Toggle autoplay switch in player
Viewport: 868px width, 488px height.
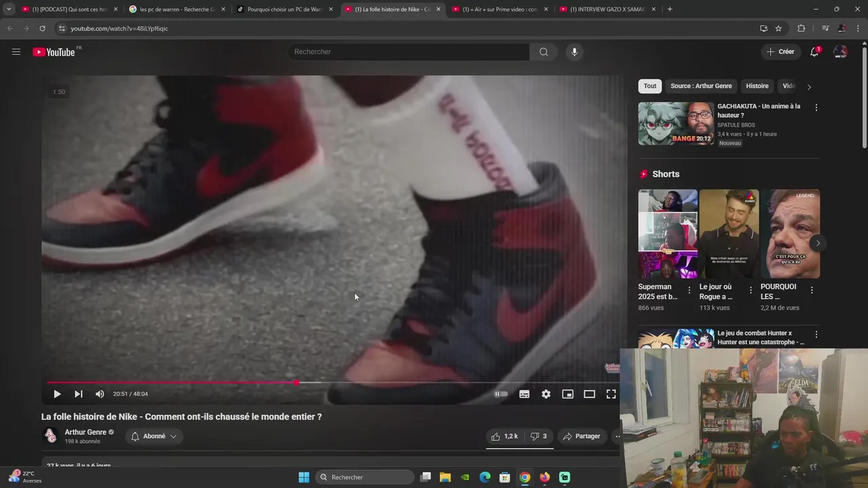[x=500, y=394]
